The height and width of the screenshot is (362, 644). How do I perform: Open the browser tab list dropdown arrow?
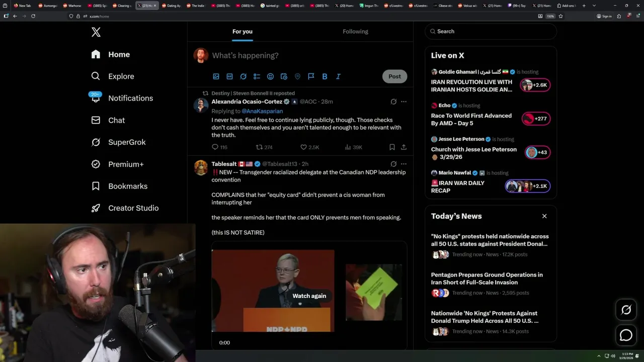[594, 6]
